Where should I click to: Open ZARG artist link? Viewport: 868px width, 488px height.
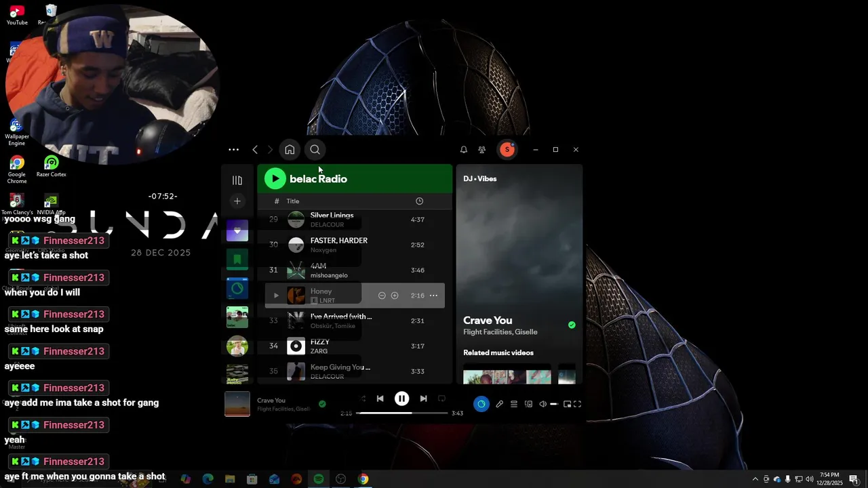(x=319, y=351)
